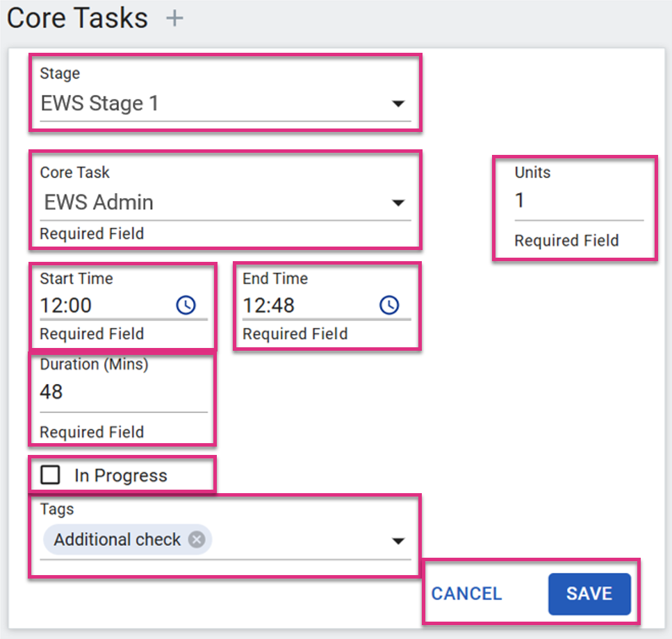This screenshot has height=639, width=672.
Task: Expand the Stage dropdown arrow
Action: (398, 103)
